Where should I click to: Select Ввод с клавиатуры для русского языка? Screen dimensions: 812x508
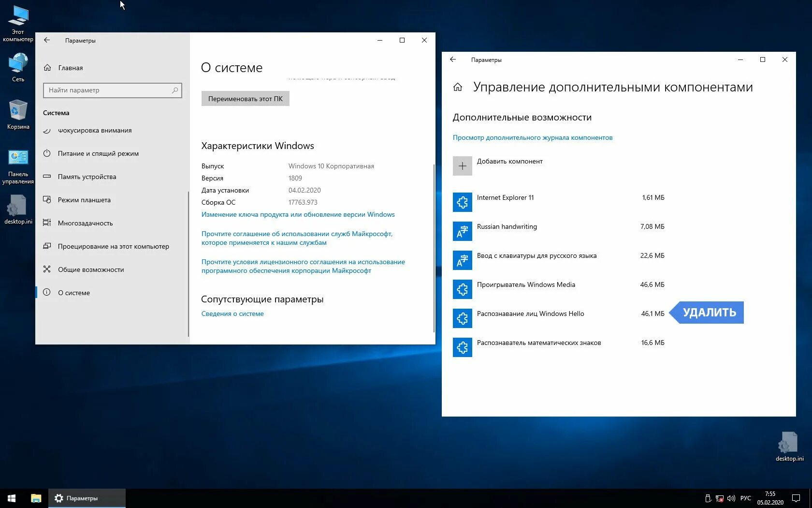pyautogui.click(x=559, y=260)
